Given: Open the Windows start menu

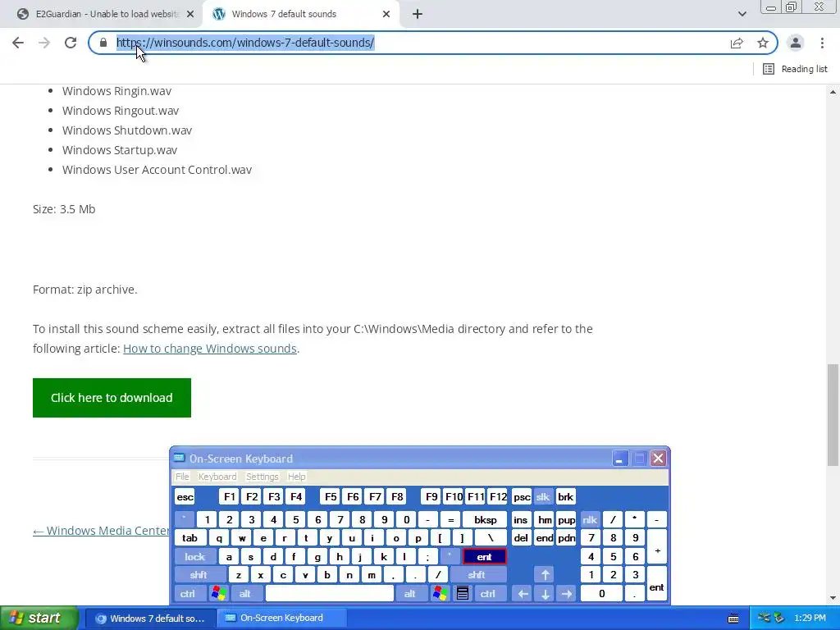Looking at the screenshot, I should click(x=39, y=619).
